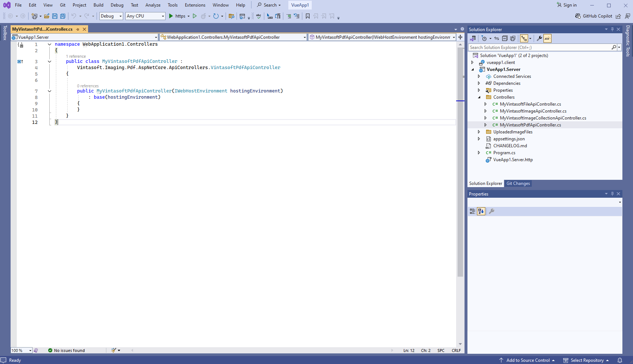Click the Search Solution Explorer input field

[540, 48]
